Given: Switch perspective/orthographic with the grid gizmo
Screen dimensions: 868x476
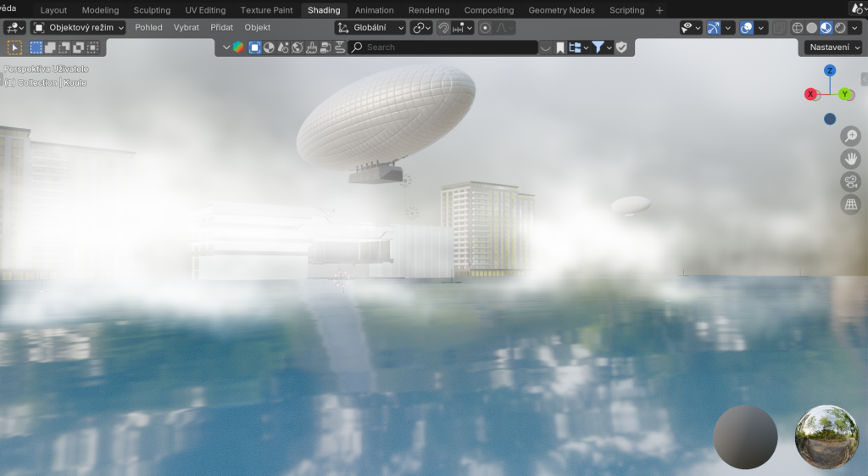Looking at the screenshot, I should point(850,204).
